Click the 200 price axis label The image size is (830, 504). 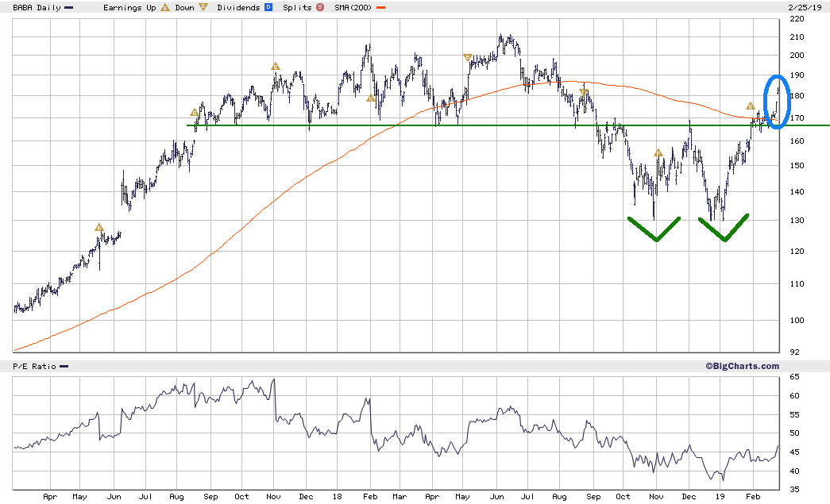(797, 55)
